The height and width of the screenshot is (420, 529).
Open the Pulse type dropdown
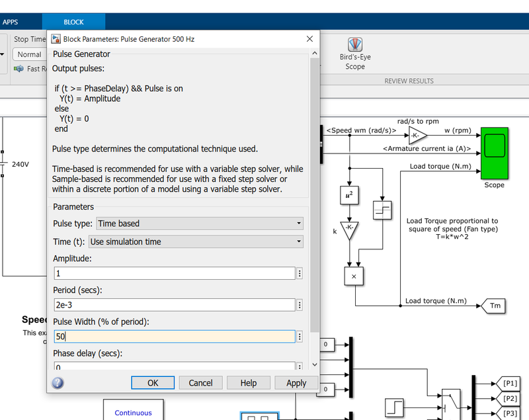[298, 223]
